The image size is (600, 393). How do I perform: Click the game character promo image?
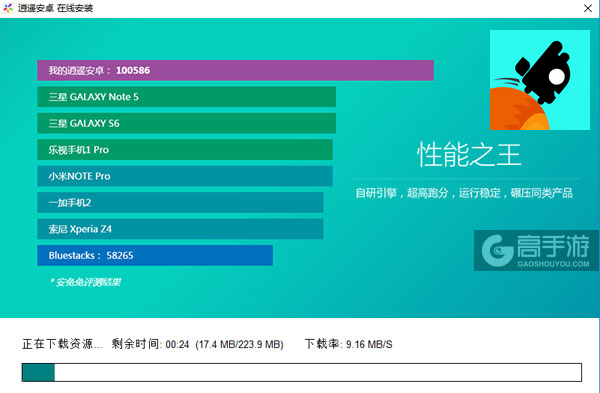(x=540, y=80)
